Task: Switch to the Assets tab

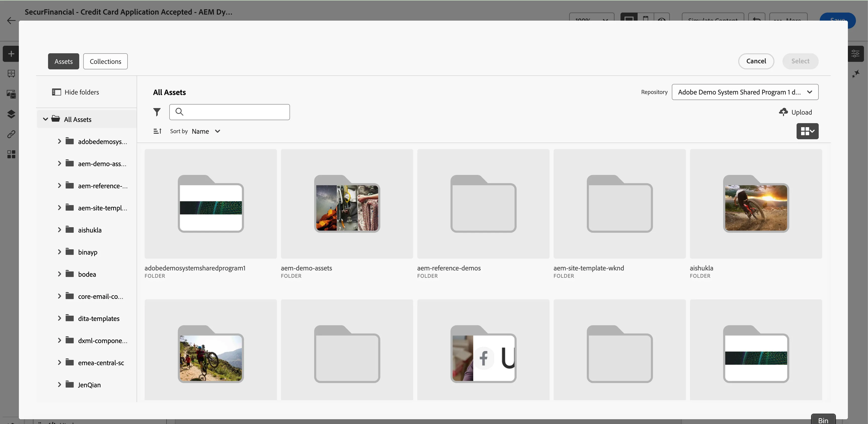Action: (x=63, y=61)
